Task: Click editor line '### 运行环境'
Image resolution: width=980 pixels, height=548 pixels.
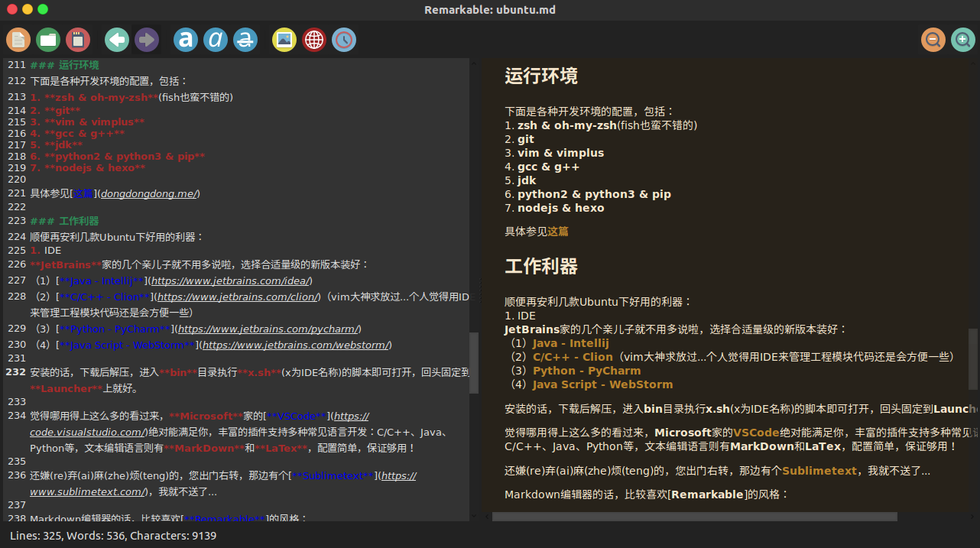Action: point(65,65)
